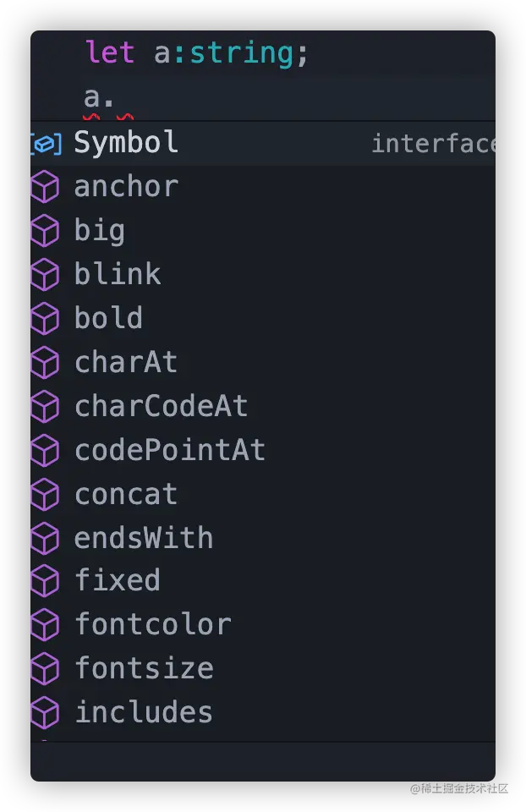The width and height of the screenshot is (526, 812).
Task: Click the cube icon beside endsWith
Action: coord(45,539)
